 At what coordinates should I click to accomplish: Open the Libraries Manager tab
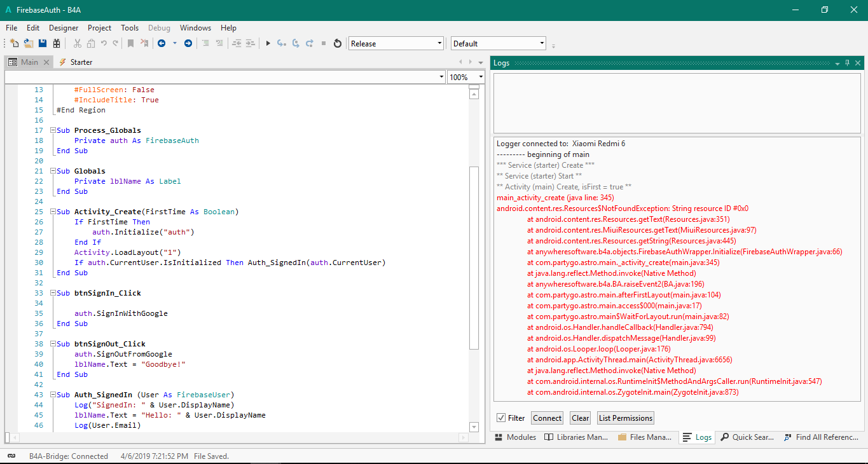pos(577,437)
